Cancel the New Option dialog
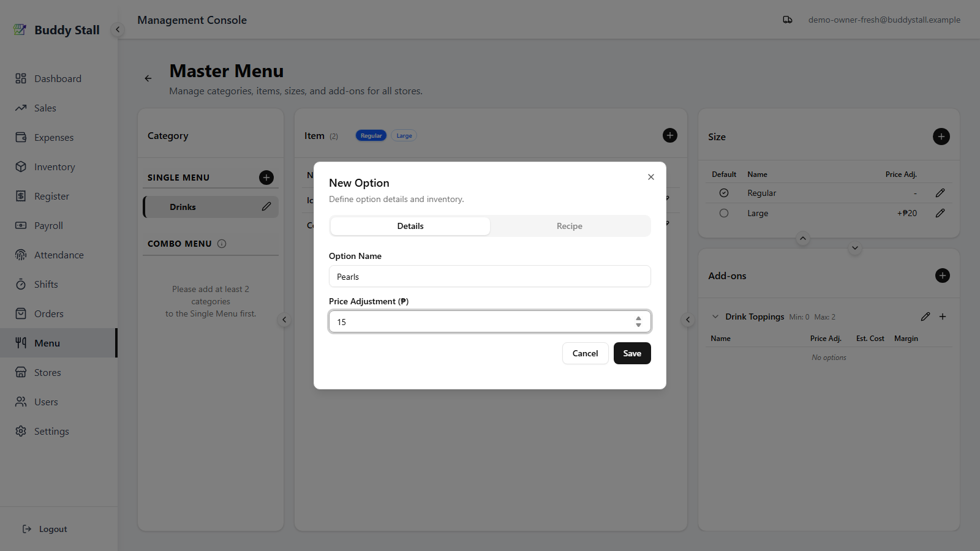The image size is (980, 551). tap(586, 353)
